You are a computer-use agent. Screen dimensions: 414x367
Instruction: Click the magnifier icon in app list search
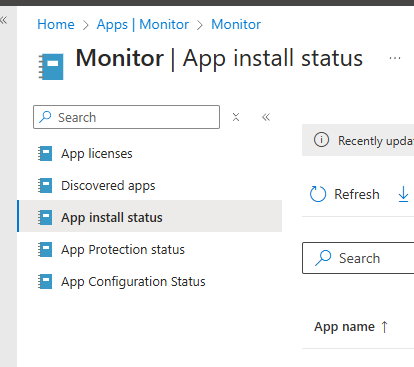coord(323,258)
